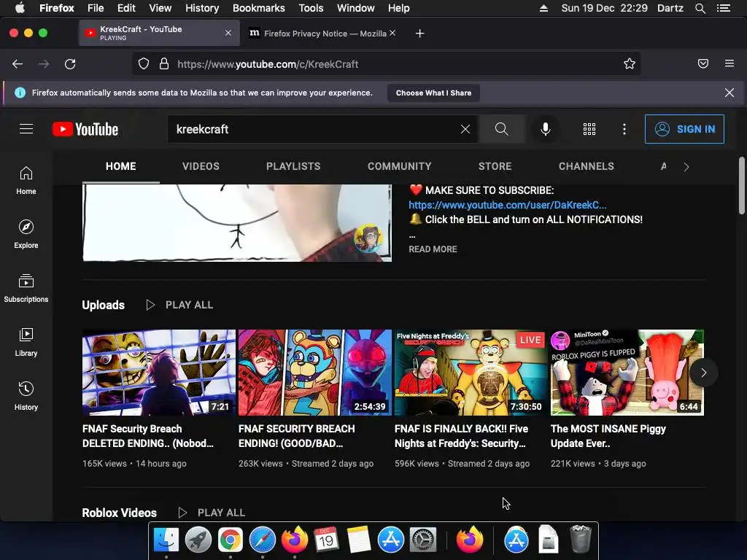Expand description with READ MORE
Screen dimensions: 747x560
pos(433,249)
